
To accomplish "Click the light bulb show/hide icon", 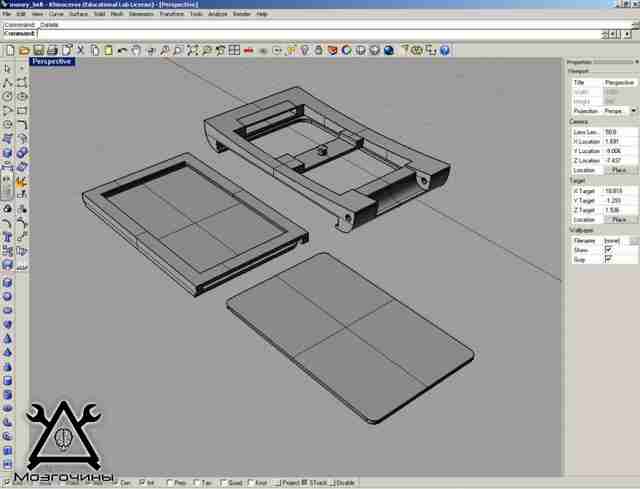I will pos(304,50).
